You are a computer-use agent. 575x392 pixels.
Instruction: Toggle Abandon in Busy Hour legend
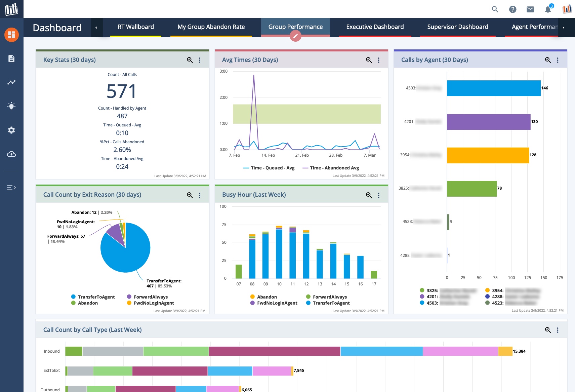pyautogui.click(x=264, y=297)
